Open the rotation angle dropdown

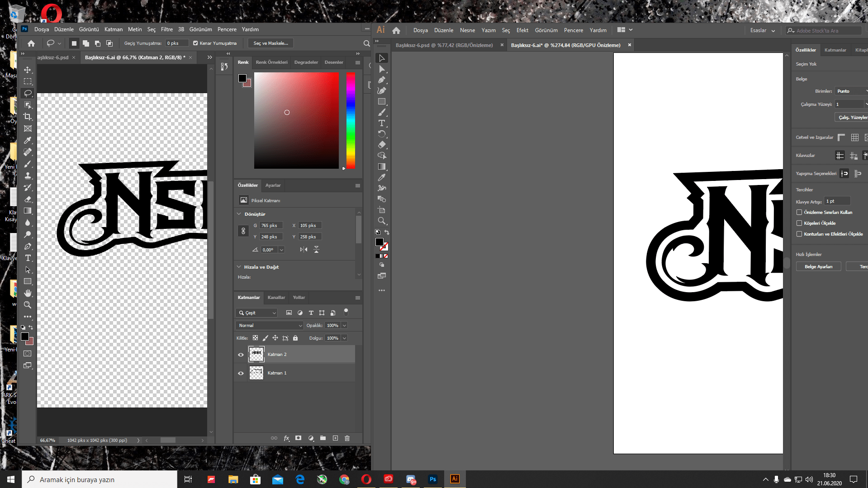[281, 250]
